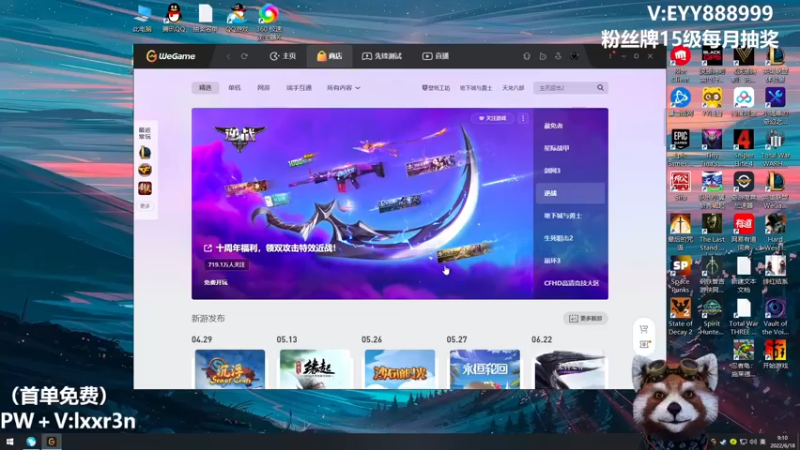
Task: Click the League of Legends icon in recent sidebar
Action: (145, 152)
